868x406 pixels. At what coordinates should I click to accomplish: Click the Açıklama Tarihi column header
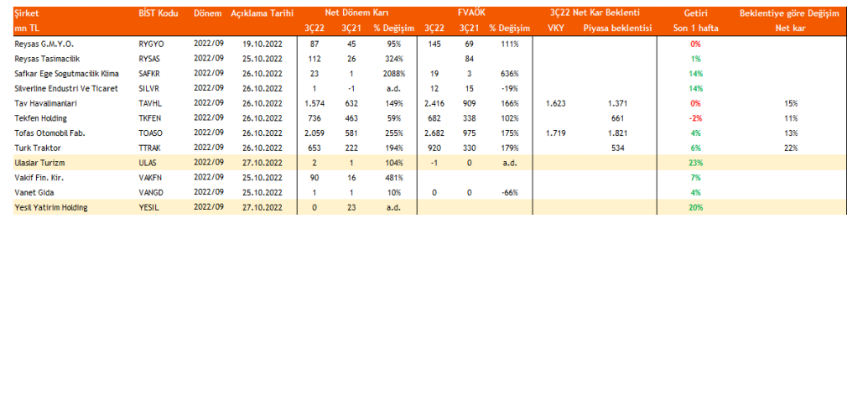point(262,14)
